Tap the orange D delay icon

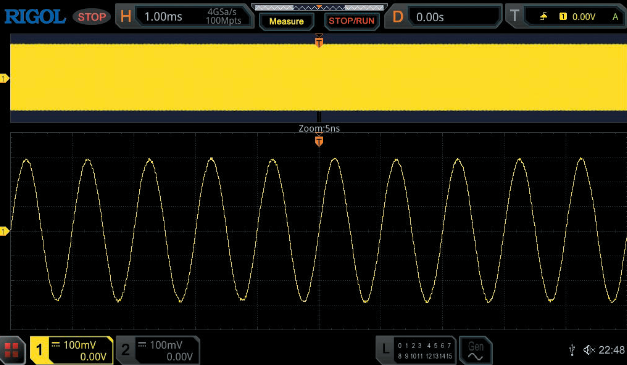coord(397,16)
